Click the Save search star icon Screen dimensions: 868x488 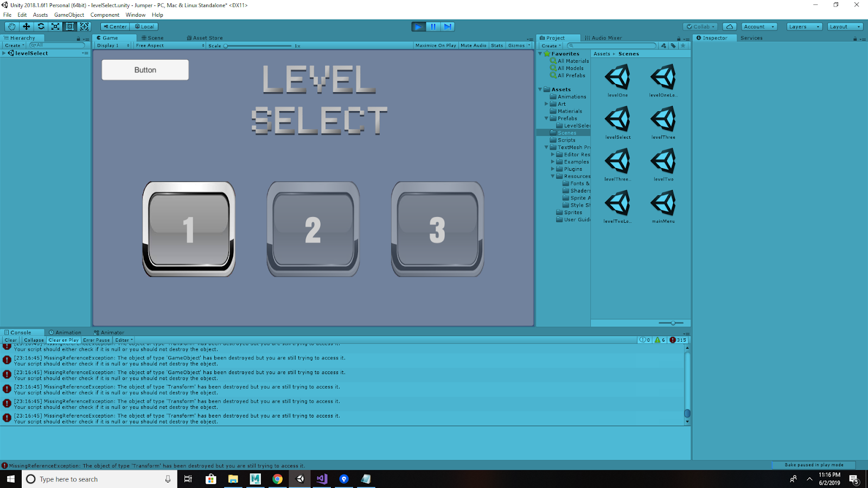pyautogui.click(x=683, y=46)
